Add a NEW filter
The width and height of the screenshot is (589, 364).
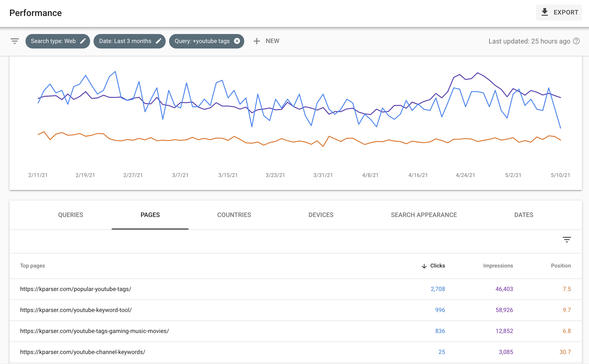266,41
